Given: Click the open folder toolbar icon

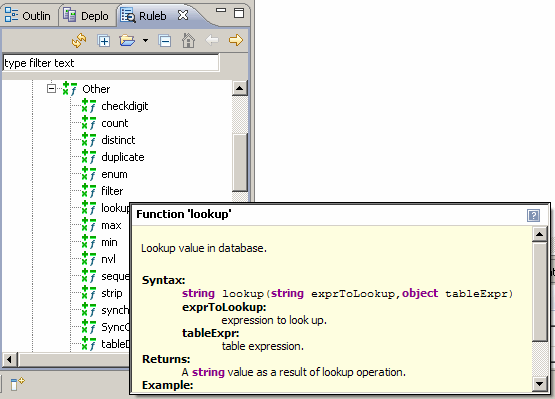Looking at the screenshot, I should coord(127,40).
